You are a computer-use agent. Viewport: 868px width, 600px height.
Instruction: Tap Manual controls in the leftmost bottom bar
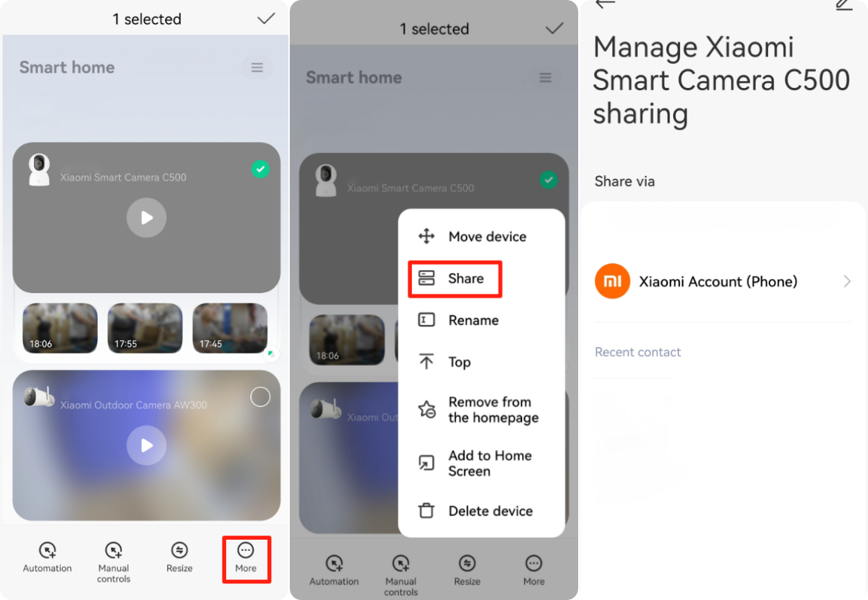click(114, 561)
